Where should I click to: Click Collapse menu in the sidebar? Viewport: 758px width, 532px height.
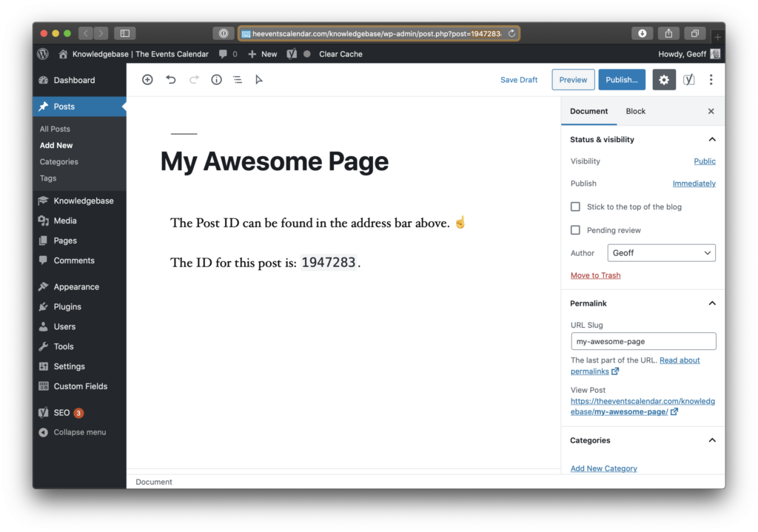click(x=80, y=432)
